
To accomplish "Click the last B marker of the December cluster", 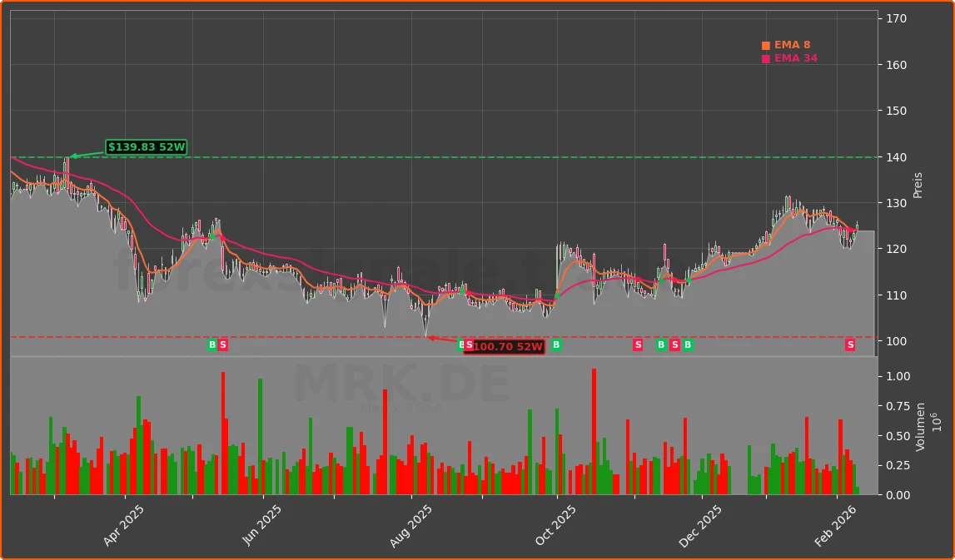I will (x=687, y=343).
